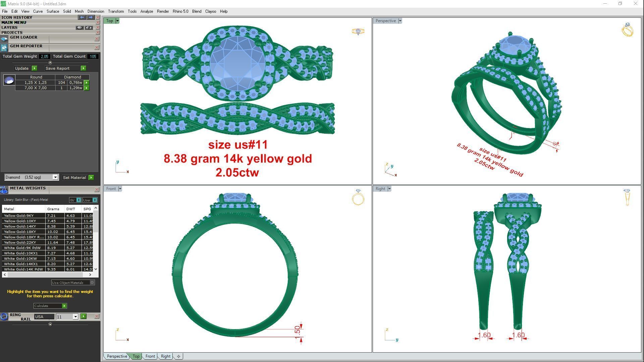Close the Main Menu panel
Image resolution: width=644 pixels, height=362 pixels.
(98, 22)
